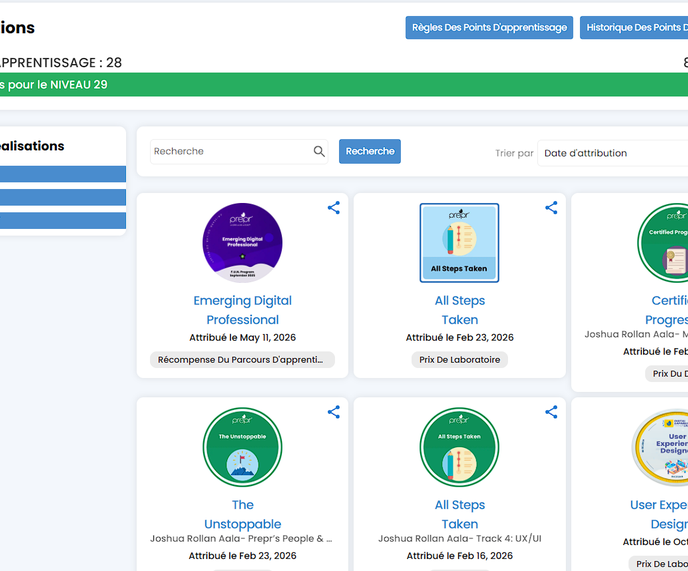The image size is (688, 571).
Task: Open the green All Steps Taken badge image
Action: pyautogui.click(x=459, y=447)
